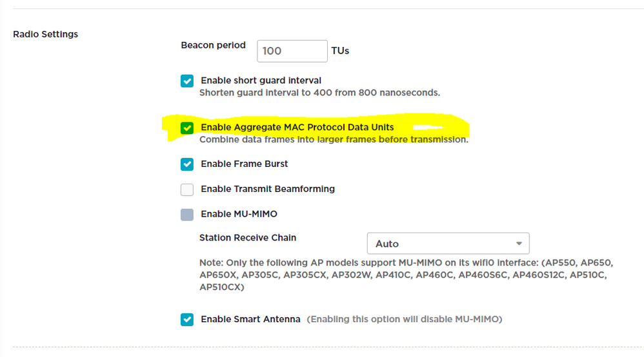Uncheck the Enable short guard interval checkbox

tap(187, 81)
